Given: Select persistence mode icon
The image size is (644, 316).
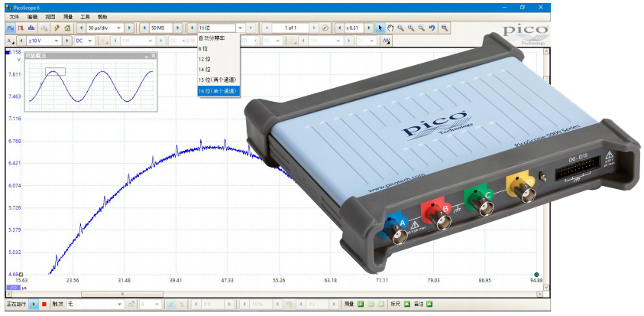Looking at the screenshot, I should point(21,28).
